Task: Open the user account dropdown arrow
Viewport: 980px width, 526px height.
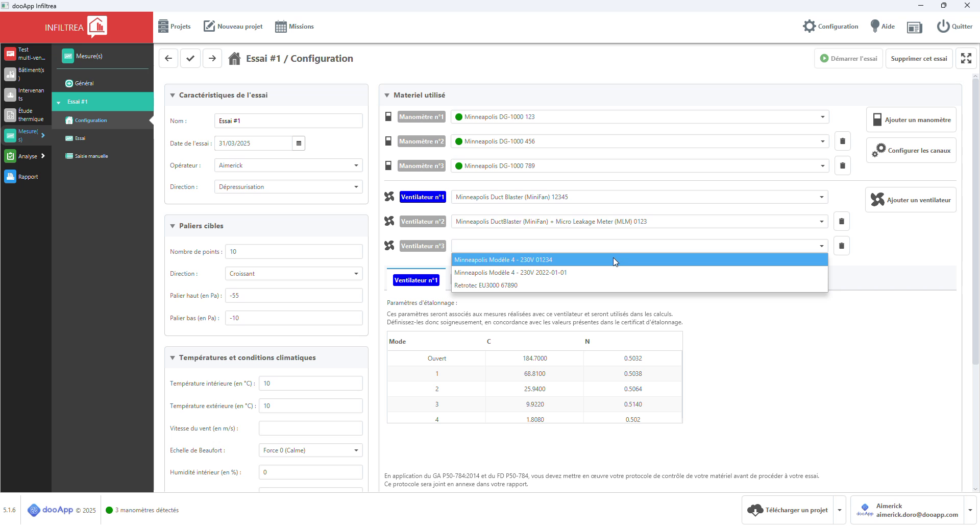Action: pos(970,510)
